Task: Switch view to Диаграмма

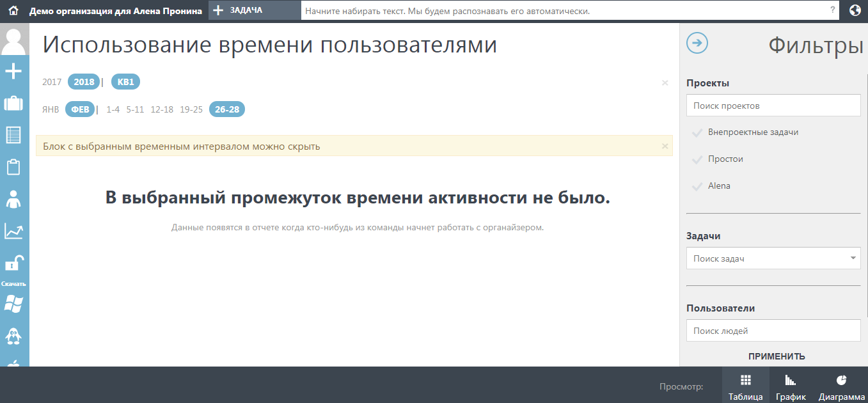Action: (841, 385)
